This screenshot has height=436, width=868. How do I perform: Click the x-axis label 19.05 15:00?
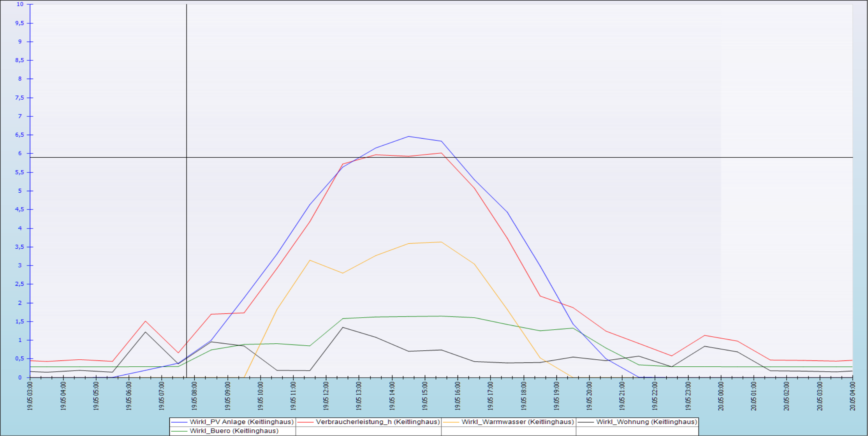click(x=425, y=396)
